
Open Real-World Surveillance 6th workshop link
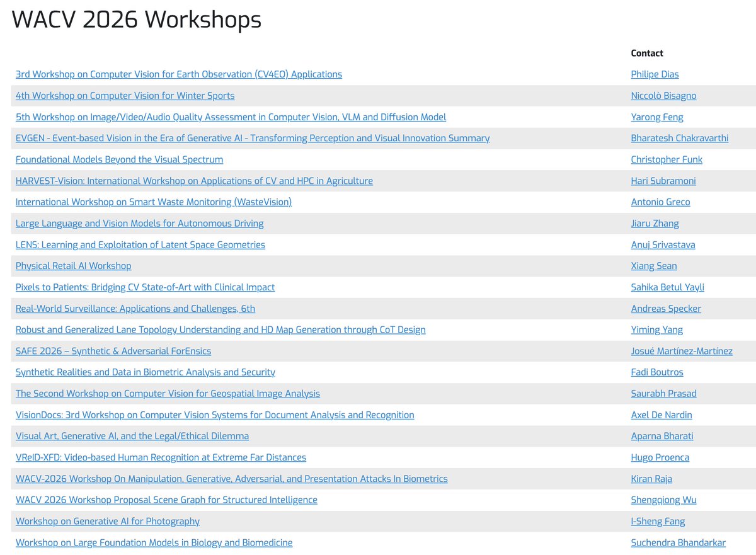(135, 309)
